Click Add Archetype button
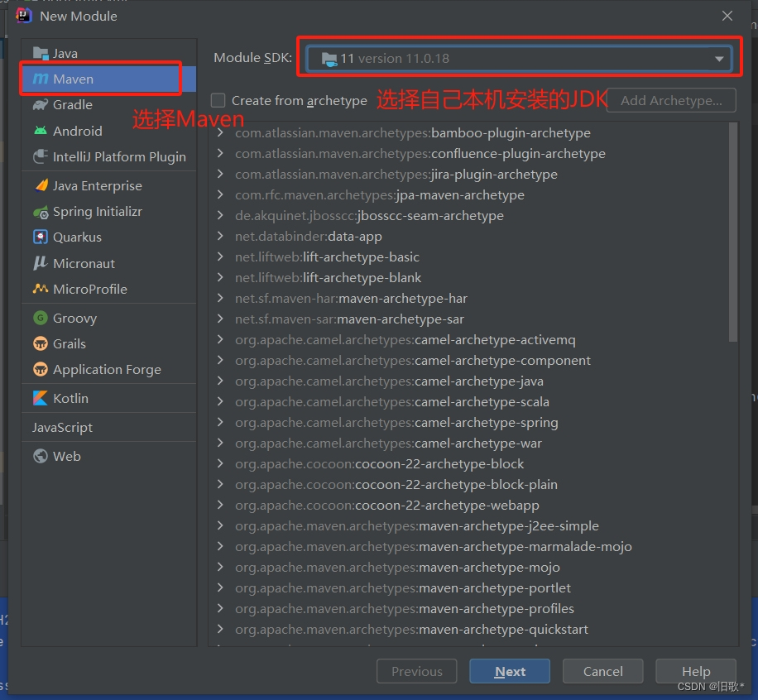758x700 pixels. click(x=671, y=100)
